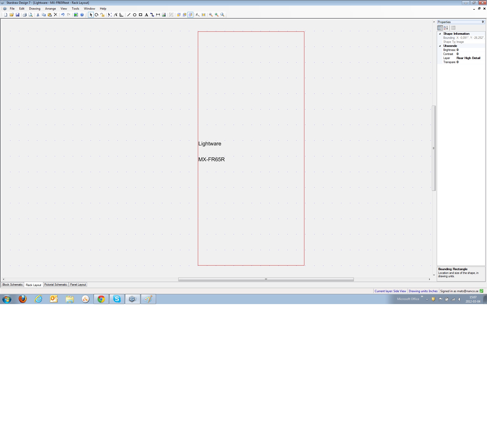The height and width of the screenshot is (448, 487).
Task: Toggle Categorized view in Properties panel
Action: (440, 28)
